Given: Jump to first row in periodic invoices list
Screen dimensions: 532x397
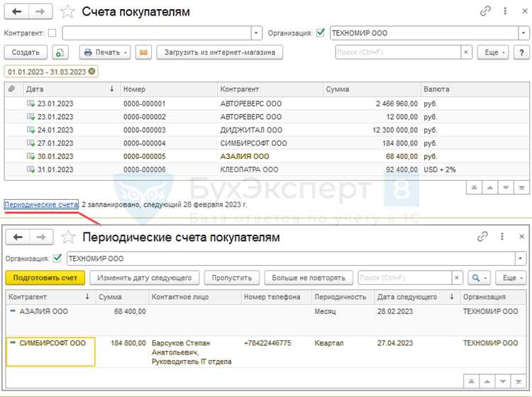Looking at the screenshot, I should tap(471, 381).
